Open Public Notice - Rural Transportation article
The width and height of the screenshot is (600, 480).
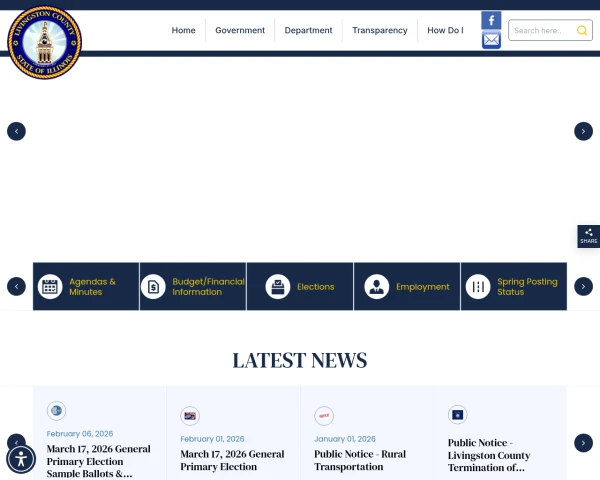click(x=360, y=460)
